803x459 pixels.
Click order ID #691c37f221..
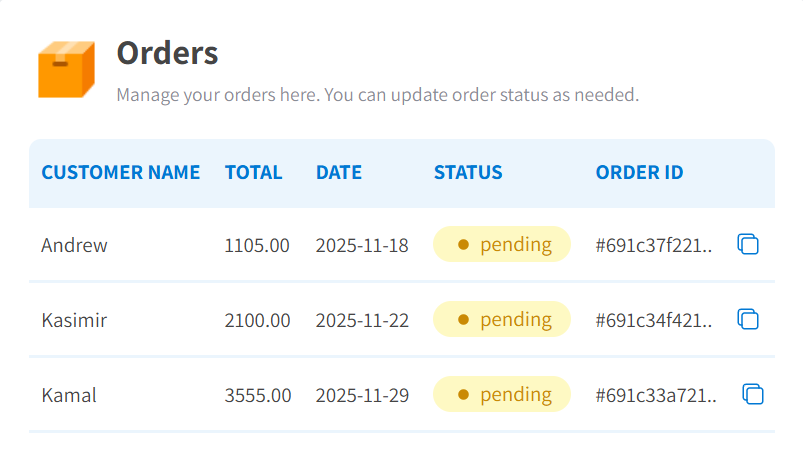click(655, 245)
